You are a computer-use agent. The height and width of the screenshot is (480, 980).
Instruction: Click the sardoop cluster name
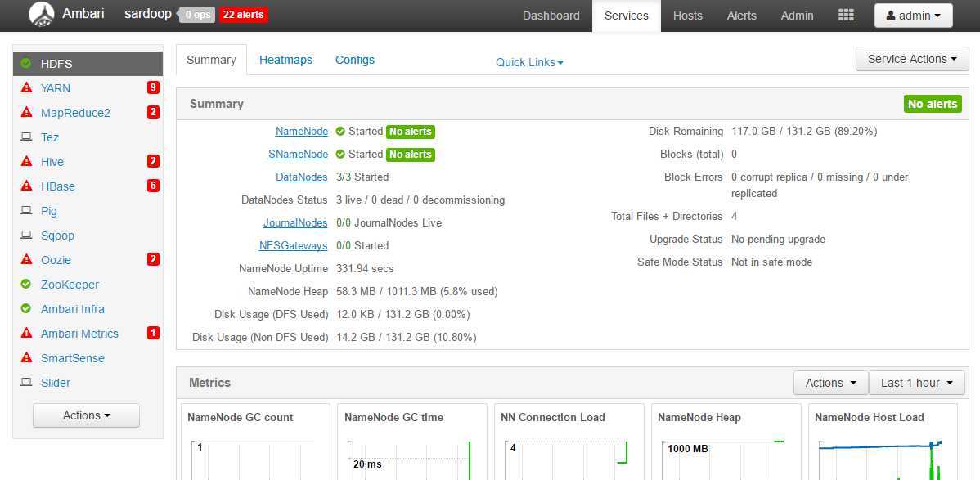pyautogui.click(x=147, y=14)
